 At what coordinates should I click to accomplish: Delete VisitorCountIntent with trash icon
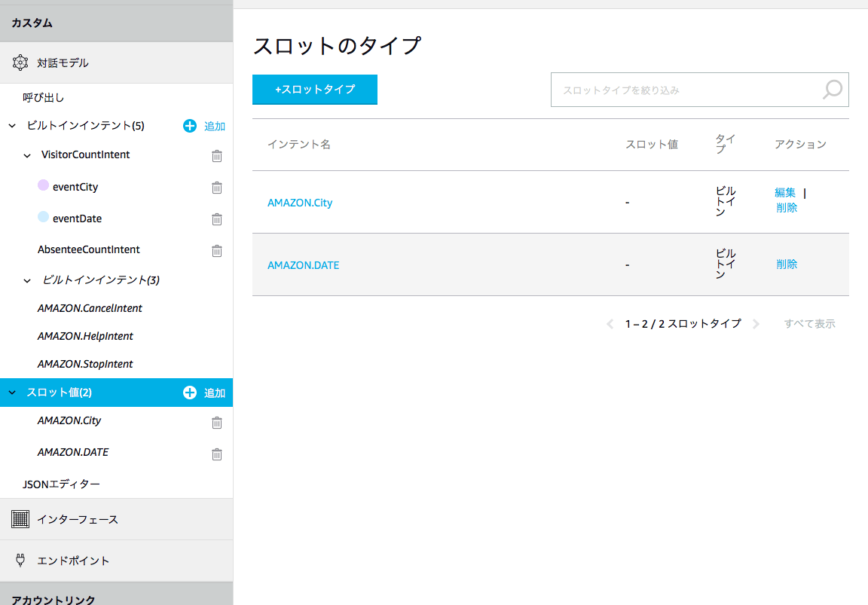click(217, 155)
